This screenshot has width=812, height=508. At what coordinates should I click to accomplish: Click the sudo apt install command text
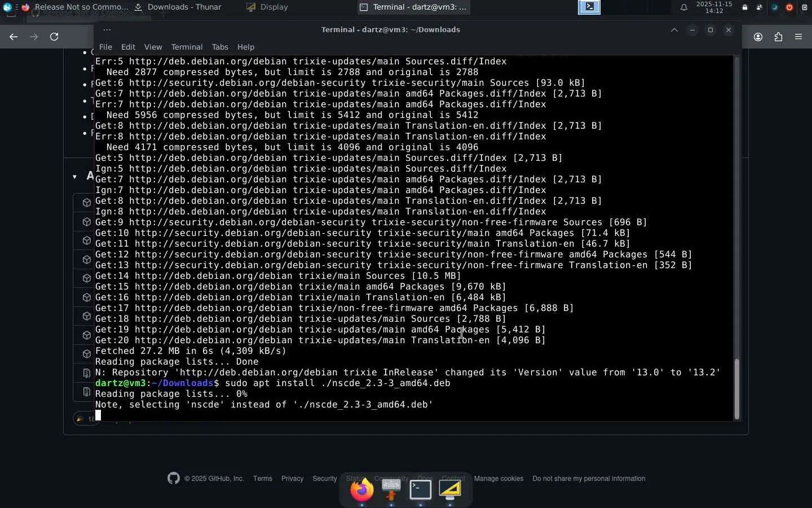coord(338,383)
